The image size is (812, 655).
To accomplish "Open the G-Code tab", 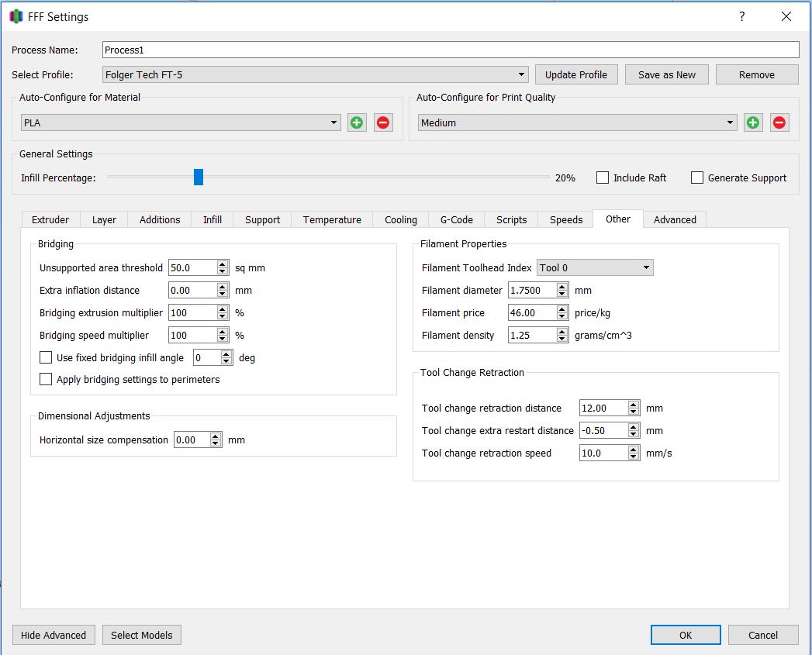I will coord(456,219).
